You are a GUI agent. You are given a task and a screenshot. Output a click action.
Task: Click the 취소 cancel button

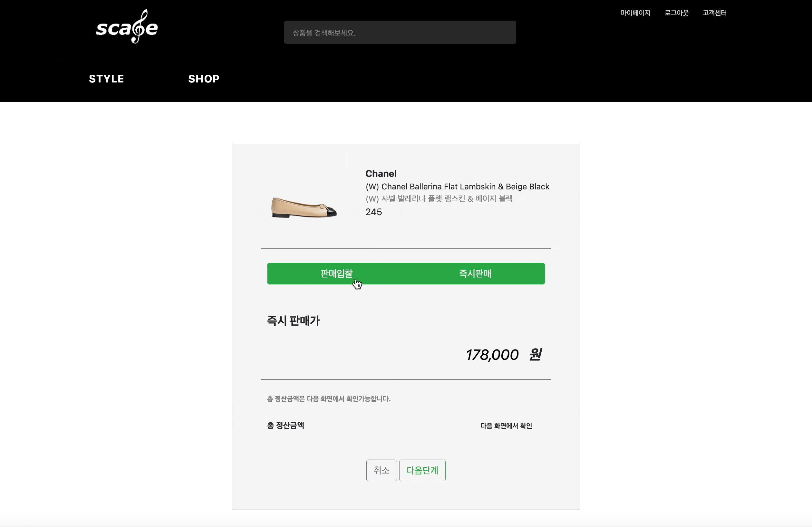(x=381, y=470)
